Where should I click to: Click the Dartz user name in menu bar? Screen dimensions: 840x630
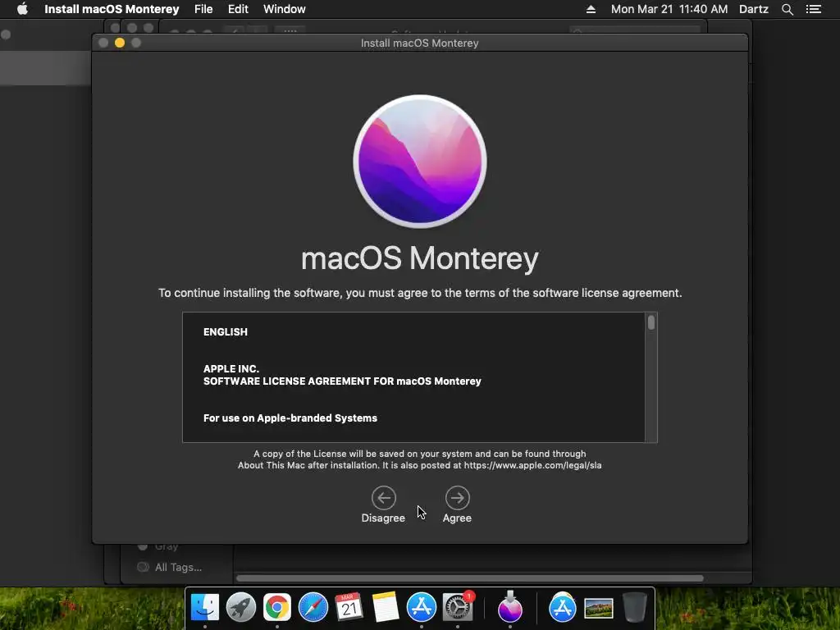point(753,9)
